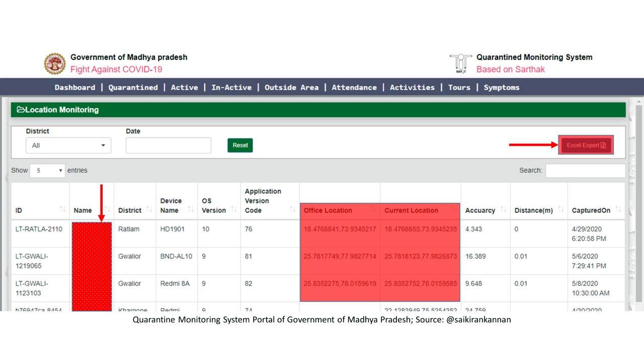Sort by Application Version Code arrows

point(292,209)
